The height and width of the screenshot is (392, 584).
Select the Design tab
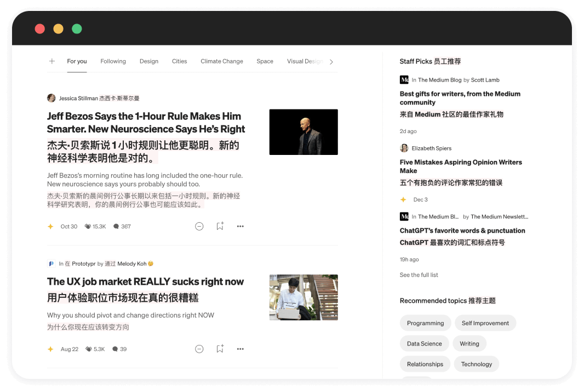tap(148, 61)
